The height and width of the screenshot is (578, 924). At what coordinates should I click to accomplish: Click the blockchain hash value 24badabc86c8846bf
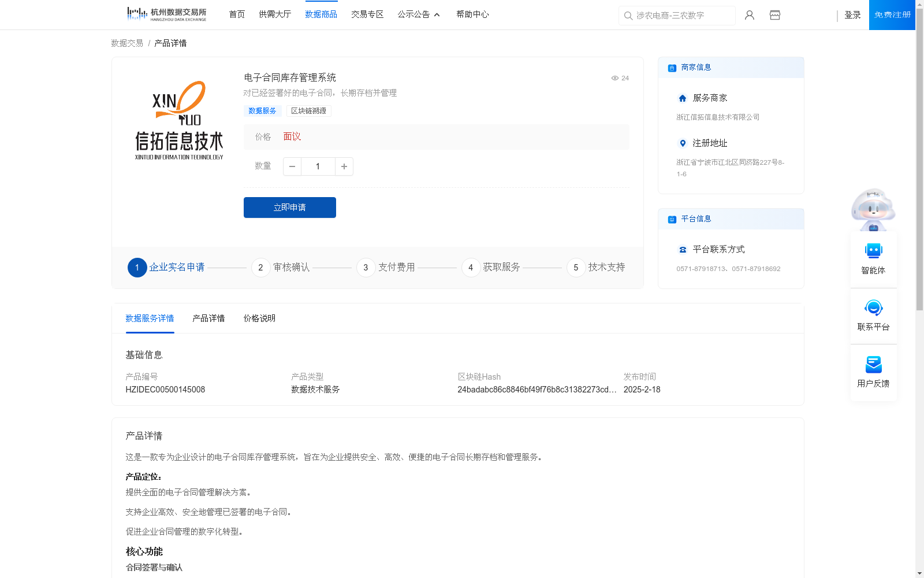click(x=537, y=390)
